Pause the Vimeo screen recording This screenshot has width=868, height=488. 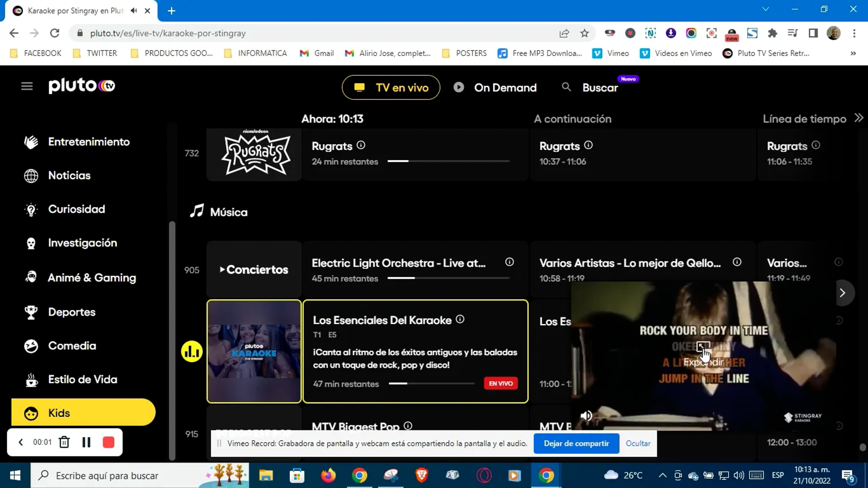86,442
